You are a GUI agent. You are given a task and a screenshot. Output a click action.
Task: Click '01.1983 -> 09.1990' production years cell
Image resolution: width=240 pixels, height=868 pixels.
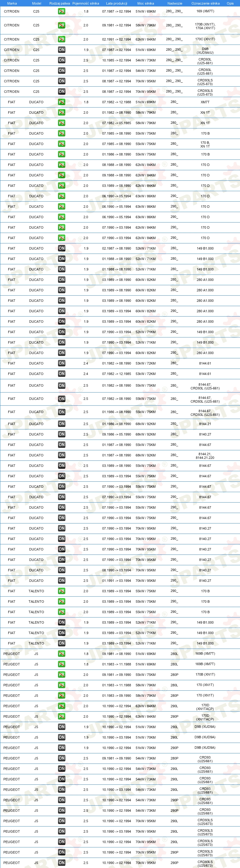point(116,696)
